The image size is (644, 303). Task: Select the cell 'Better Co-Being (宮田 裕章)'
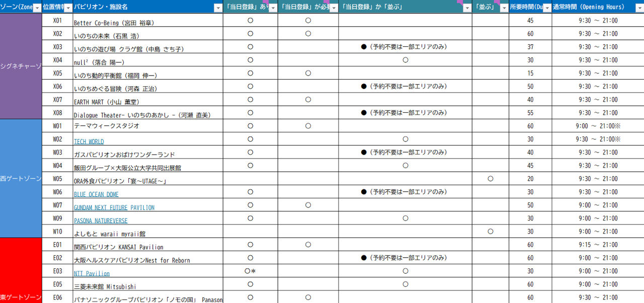click(x=148, y=21)
